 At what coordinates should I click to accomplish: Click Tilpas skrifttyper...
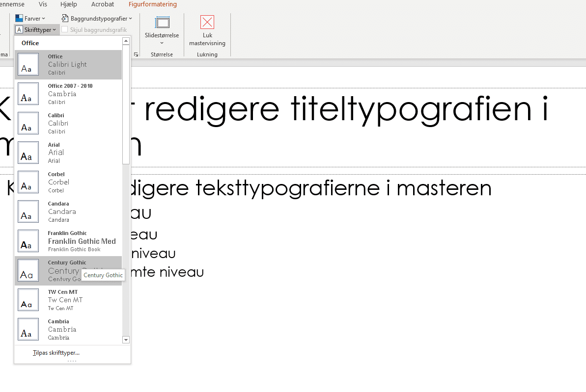pyautogui.click(x=56, y=353)
